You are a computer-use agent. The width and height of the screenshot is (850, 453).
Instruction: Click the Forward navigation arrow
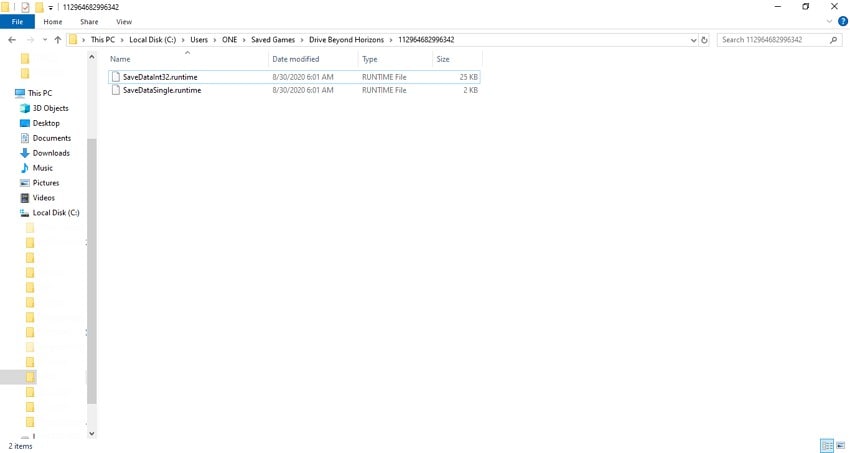pos(30,40)
